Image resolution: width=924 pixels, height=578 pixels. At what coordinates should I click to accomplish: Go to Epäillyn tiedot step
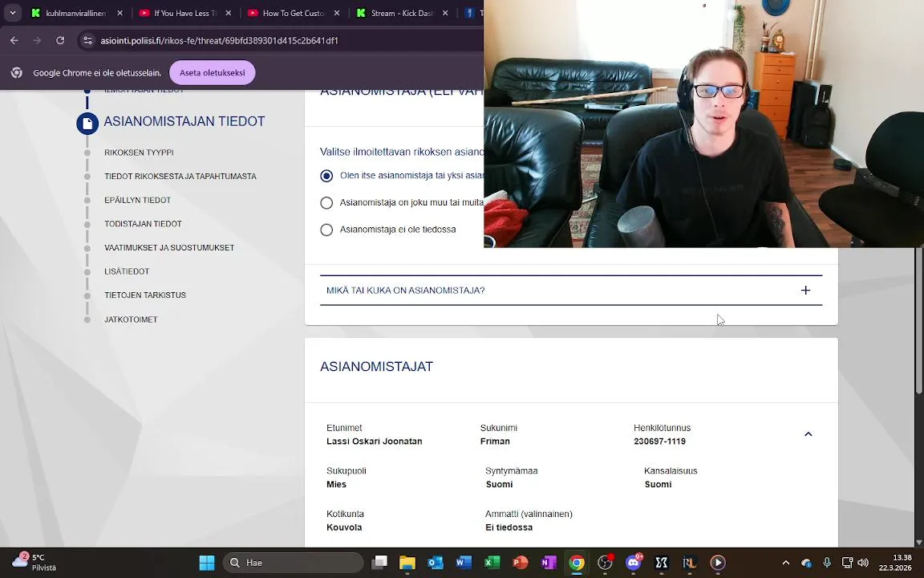137,201
